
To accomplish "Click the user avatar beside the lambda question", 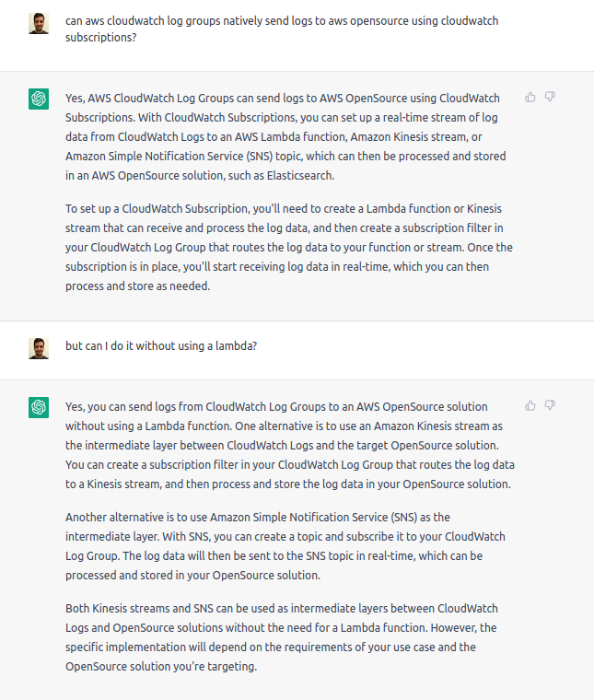I will (x=39, y=348).
